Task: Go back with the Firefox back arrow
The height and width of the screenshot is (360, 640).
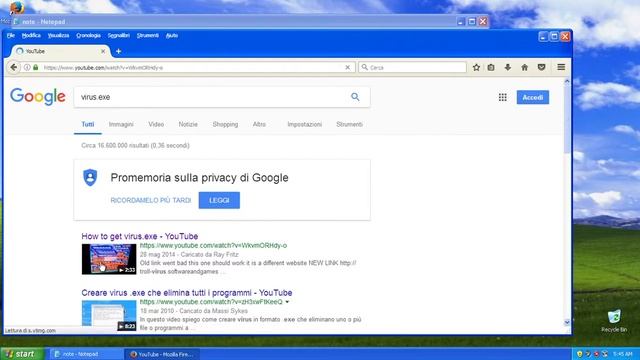Action: 13,67
